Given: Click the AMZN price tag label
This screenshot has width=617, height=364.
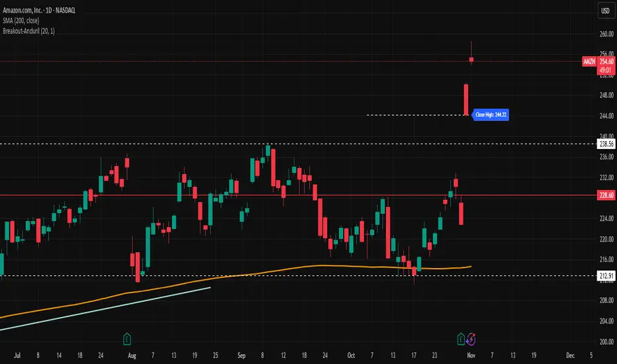Looking at the screenshot, I should point(589,62).
